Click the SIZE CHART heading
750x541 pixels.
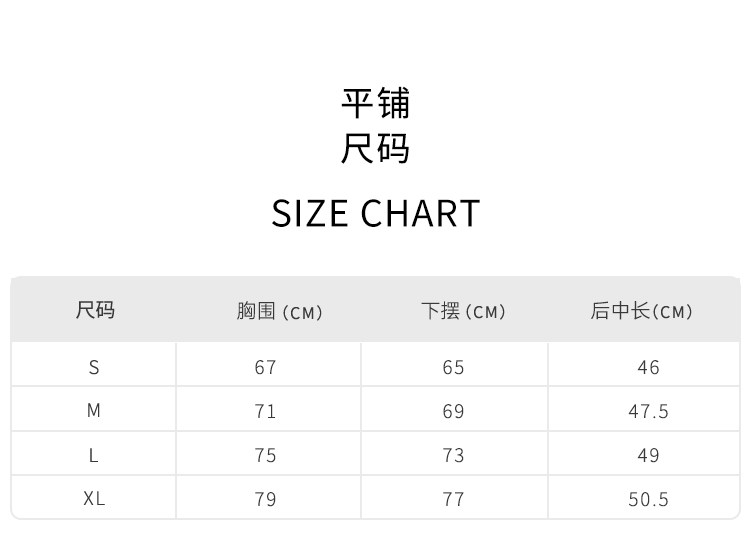tap(376, 214)
